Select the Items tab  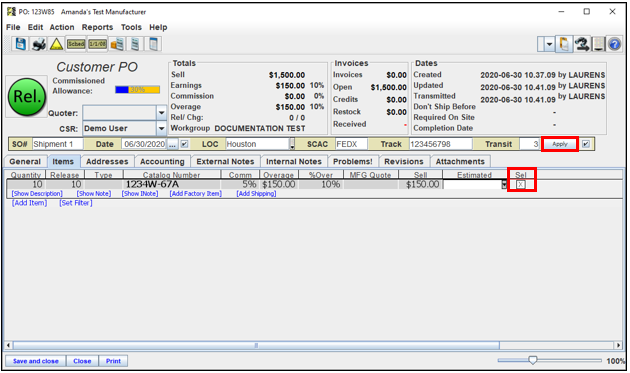63,162
